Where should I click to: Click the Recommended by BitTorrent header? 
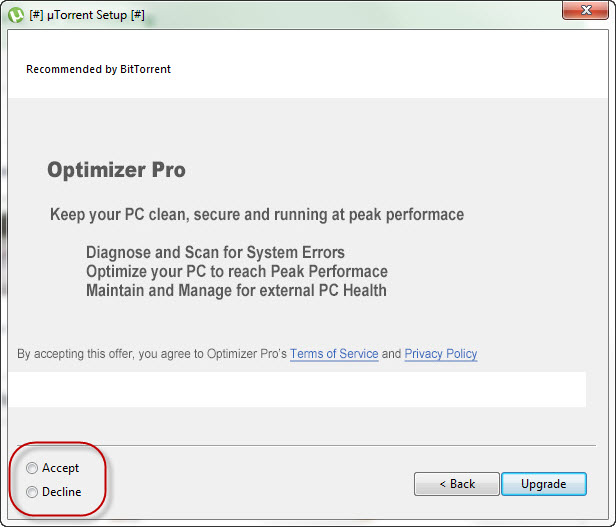pyautogui.click(x=98, y=69)
